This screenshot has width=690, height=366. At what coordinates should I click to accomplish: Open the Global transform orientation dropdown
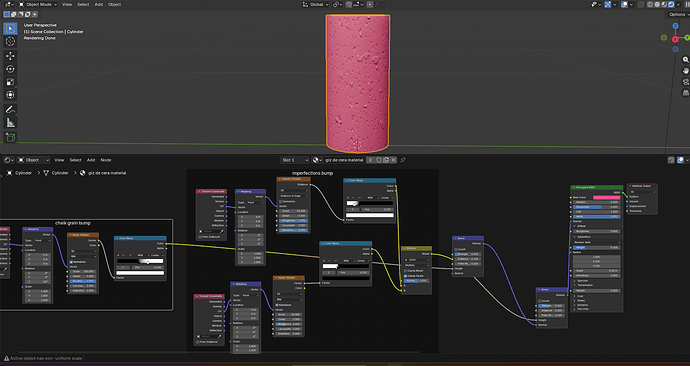pyautogui.click(x=316, y=4)
